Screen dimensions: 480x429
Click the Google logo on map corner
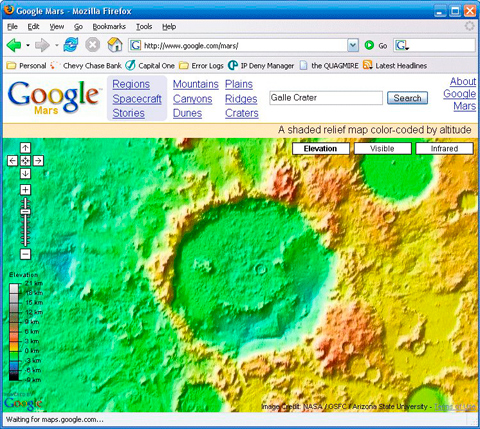[23, 403]
